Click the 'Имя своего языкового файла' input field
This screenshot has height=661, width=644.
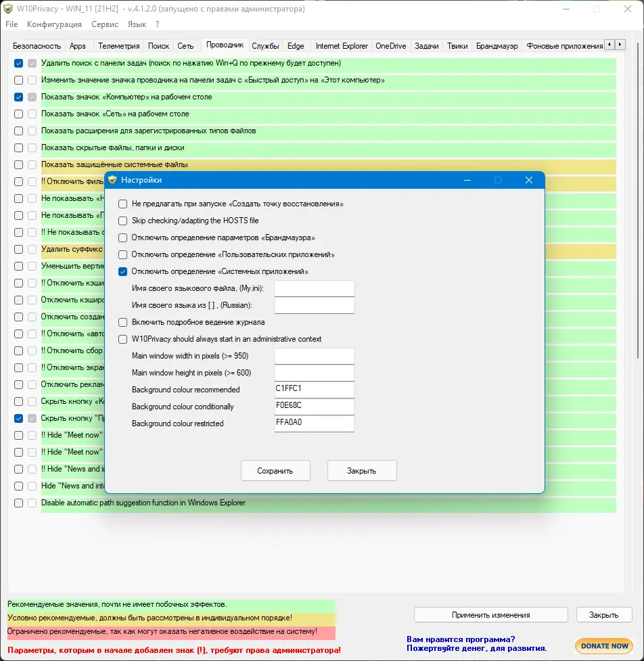click(x=315, y=288)
